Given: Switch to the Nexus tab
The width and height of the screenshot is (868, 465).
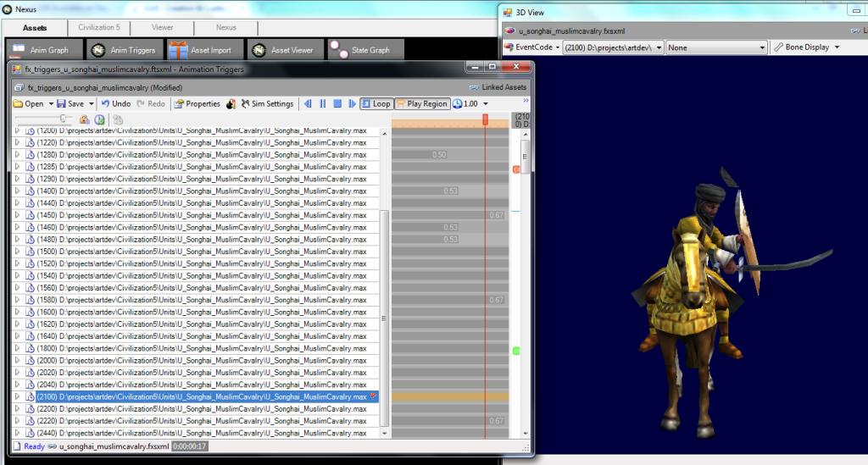Looking at the screenshot, I should coord(225,27).
